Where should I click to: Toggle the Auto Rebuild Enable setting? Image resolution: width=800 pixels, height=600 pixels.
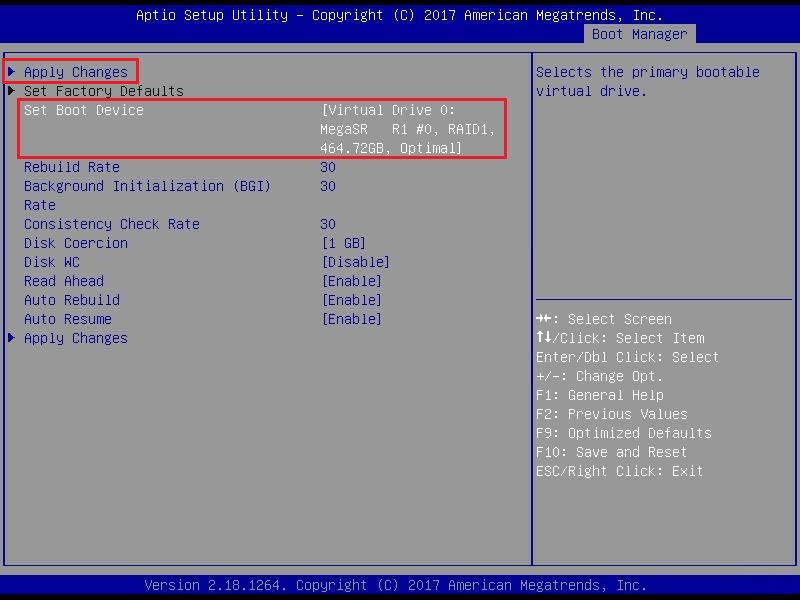(351, 300)
